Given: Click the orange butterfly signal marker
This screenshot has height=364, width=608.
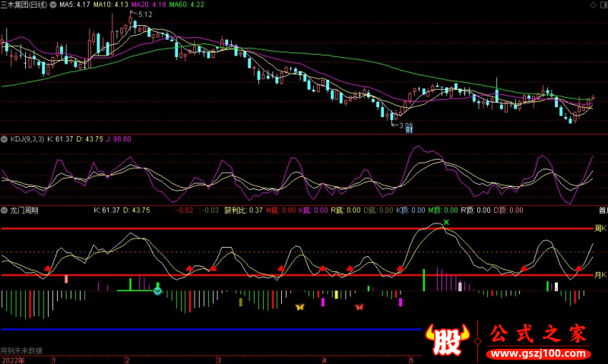Looking at the screenshot, I should tap(299, 307).
